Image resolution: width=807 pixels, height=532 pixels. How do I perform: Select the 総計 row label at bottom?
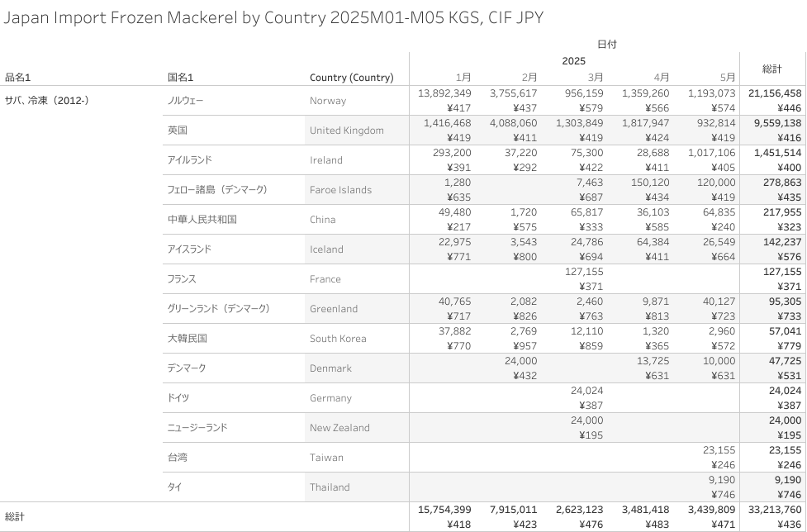pos(14,516)
